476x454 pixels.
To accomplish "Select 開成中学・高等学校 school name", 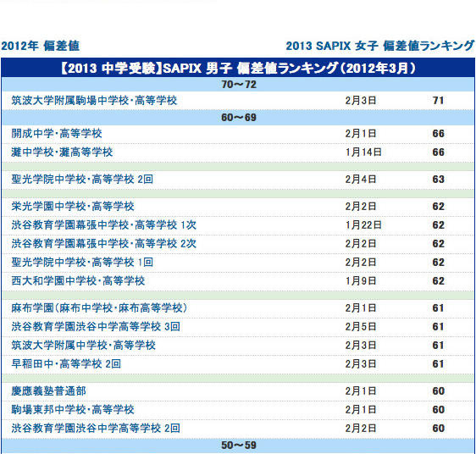I will click(57, 134).
